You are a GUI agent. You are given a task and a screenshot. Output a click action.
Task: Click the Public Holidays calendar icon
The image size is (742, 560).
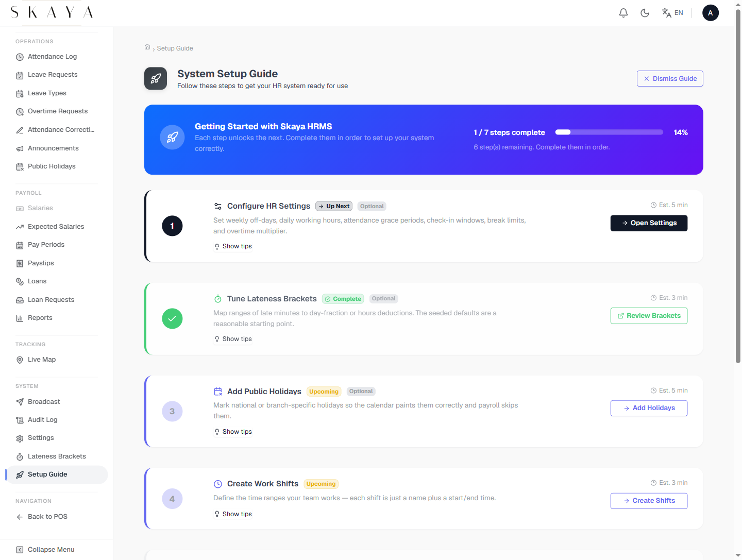click(20, 166)
